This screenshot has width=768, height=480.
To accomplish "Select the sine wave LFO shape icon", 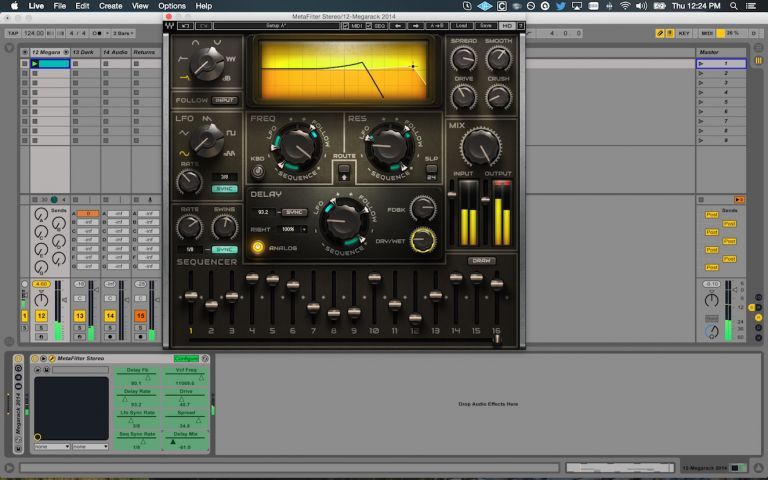I will click(184, 153).
